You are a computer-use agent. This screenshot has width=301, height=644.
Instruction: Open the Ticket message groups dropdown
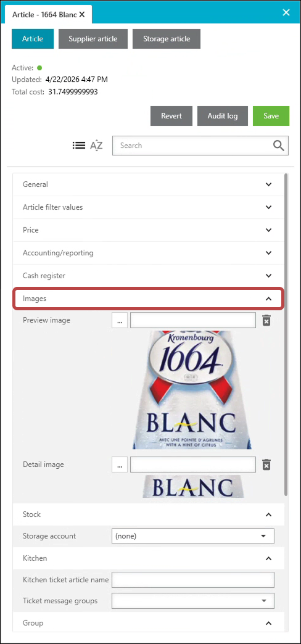point(192,601)
